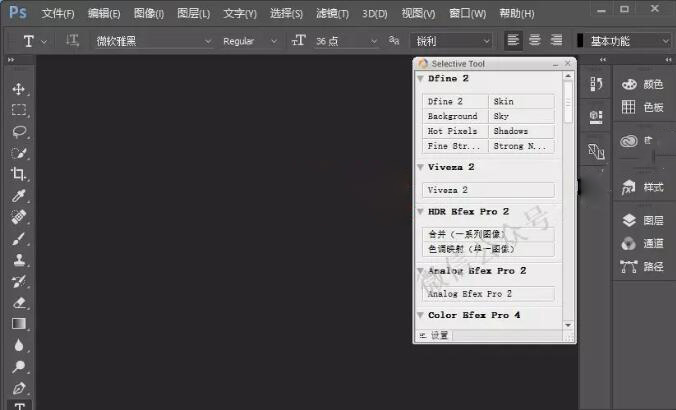This screenshot has height=410, width=676.
Task: Select the Eyedropper tool
Action: click(x=18, y=196)
